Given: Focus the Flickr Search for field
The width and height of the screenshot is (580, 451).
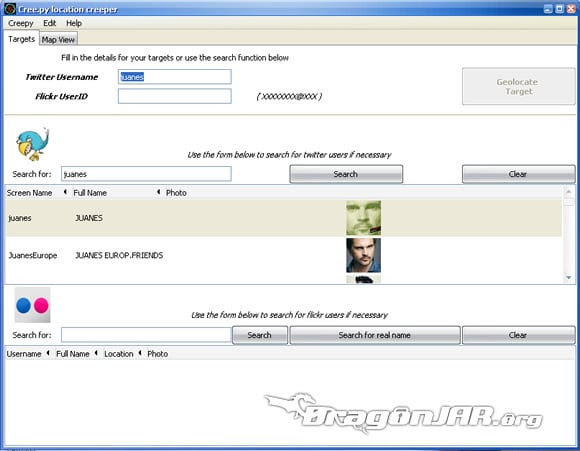Looking at the screenshot, I should (146, 335).
